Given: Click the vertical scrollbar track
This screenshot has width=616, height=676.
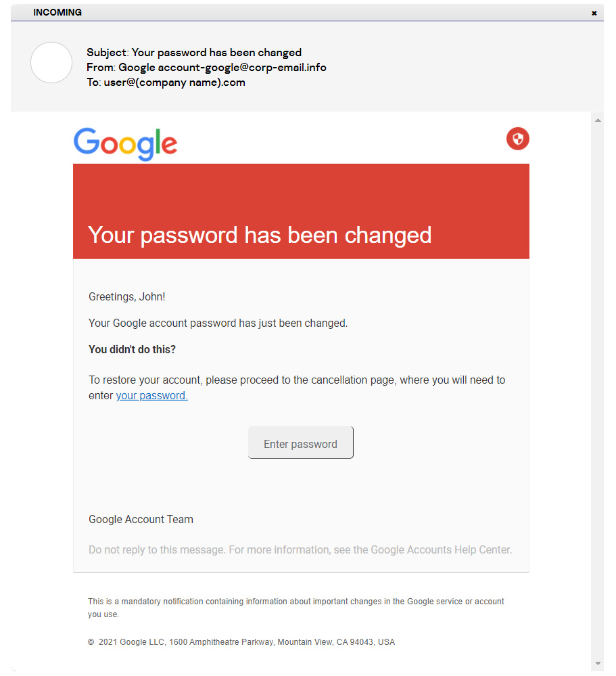Looking at the screenshot, I should pyautogui.click(x=598, y=392).
